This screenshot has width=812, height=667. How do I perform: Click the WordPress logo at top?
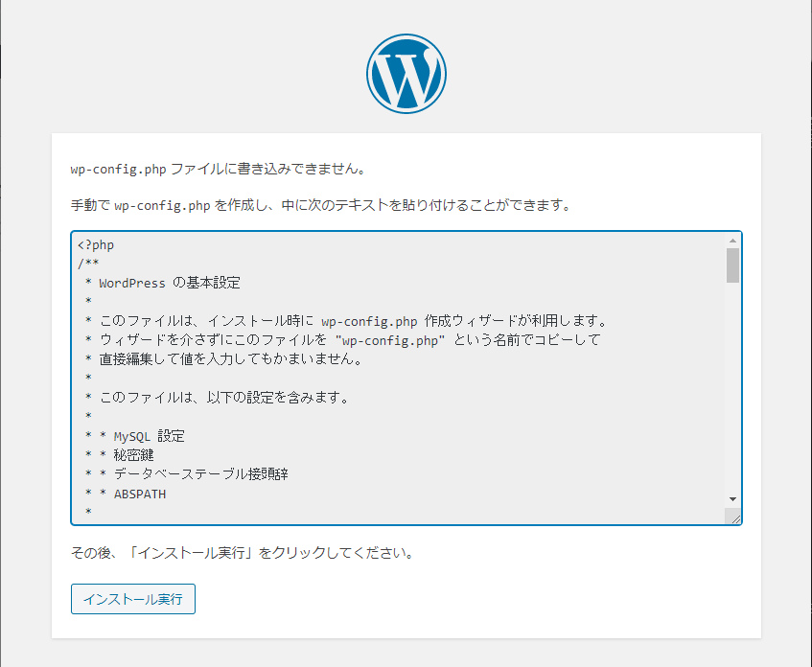(x=406, y=74)
